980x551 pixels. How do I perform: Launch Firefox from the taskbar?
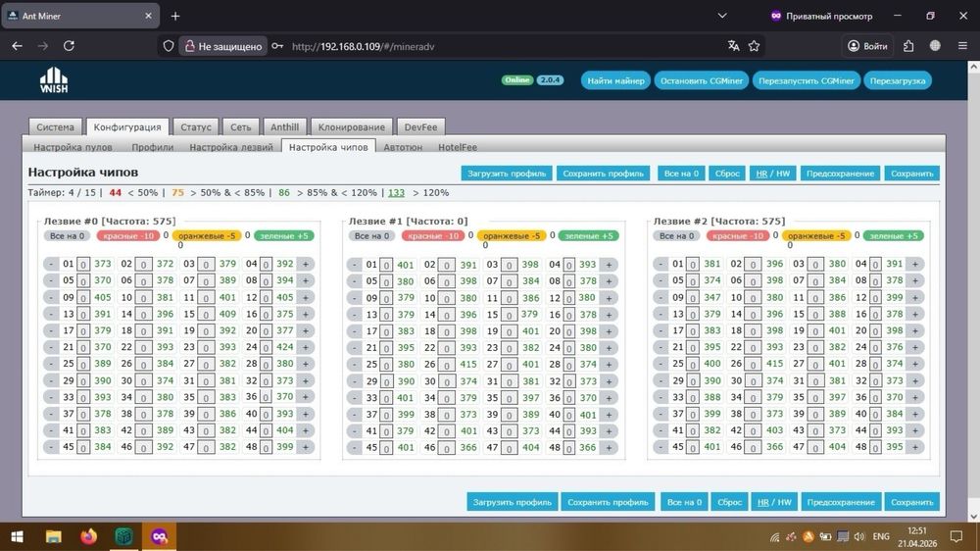pos(89,536)
